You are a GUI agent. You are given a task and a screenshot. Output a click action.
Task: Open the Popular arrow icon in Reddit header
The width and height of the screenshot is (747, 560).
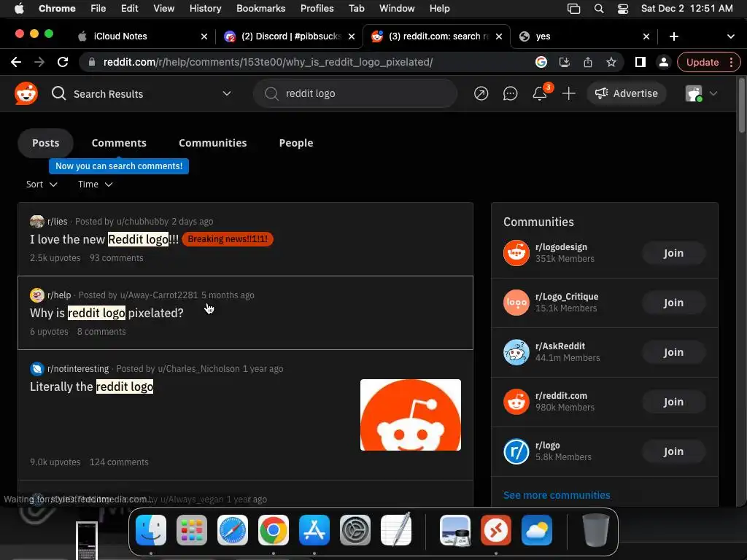[481, 94]
